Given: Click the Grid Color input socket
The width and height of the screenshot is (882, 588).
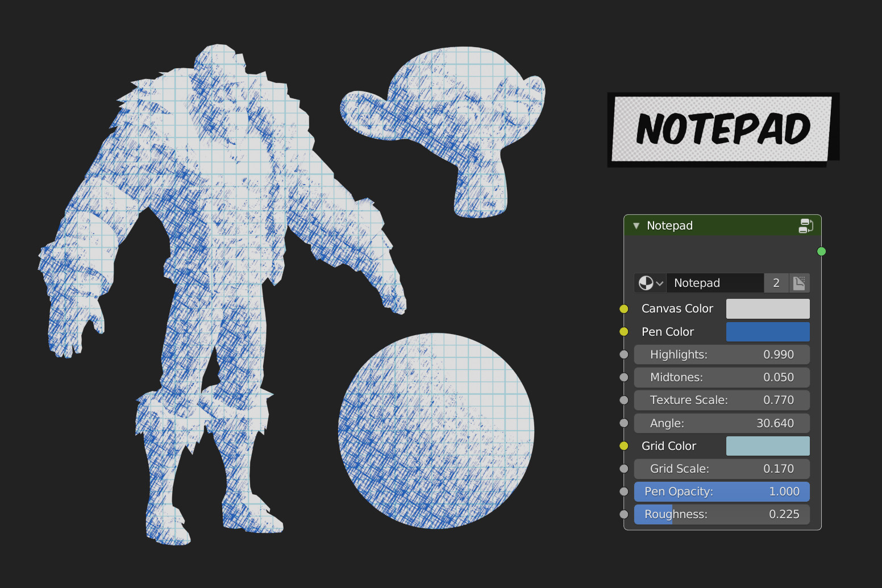Looking at the screenshot, I should pyautogui.click(x=624, y=446).
